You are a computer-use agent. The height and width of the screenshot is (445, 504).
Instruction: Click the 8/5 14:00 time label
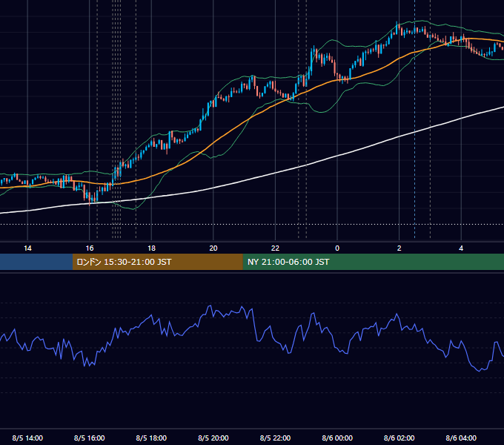[27, 438]
